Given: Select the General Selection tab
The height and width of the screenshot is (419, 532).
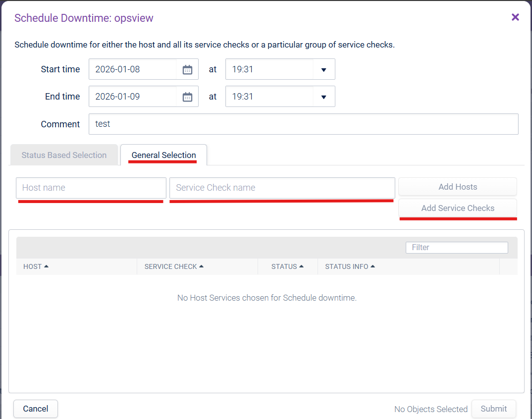Looking at the screenshot, I should (x=163, y=155).
